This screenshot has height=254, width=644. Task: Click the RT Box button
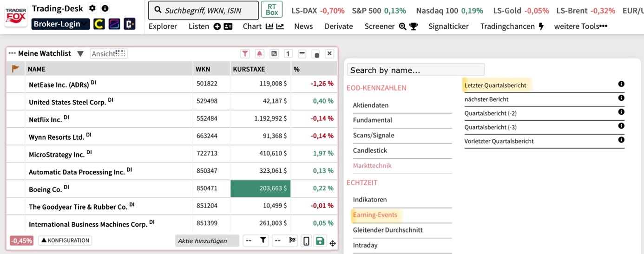tap(272, 10)
